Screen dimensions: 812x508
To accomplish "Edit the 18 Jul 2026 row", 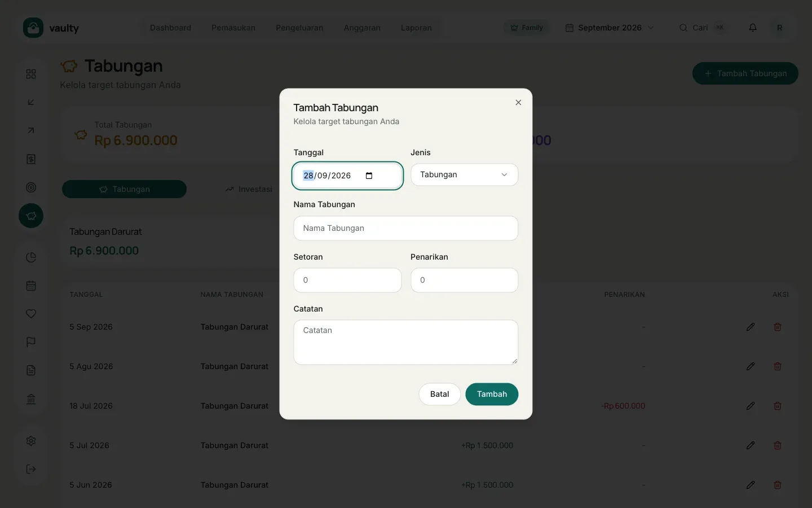I will click(751, 406).
